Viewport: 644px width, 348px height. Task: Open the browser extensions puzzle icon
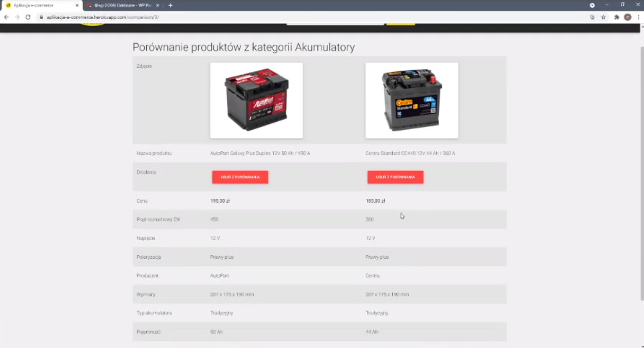617,17
